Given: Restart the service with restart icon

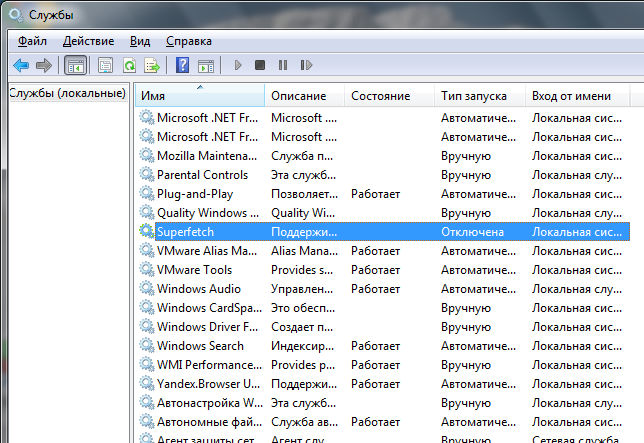Looking at the screenshot, I should click(306, 65).
